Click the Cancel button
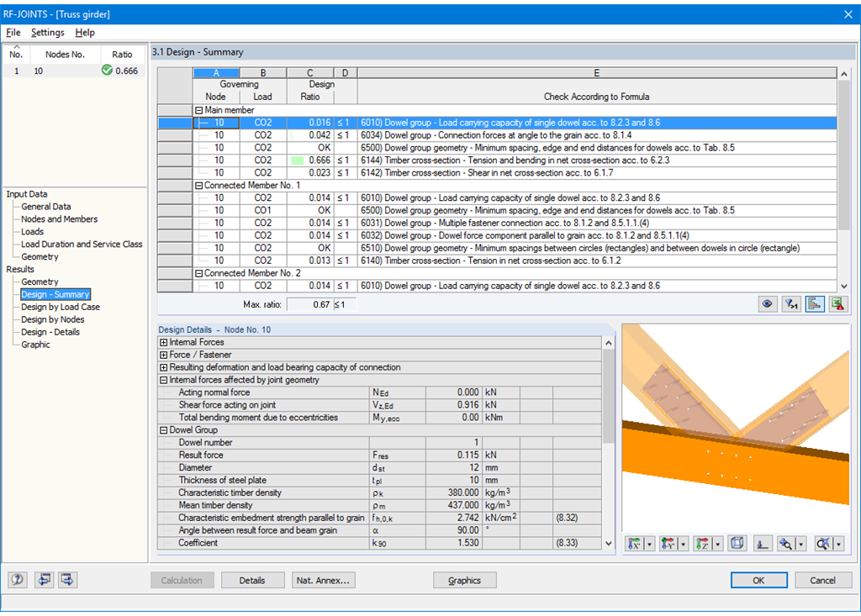Image resolution: width=861 pixels, height=616 pixels. click(x=823, y=581)
